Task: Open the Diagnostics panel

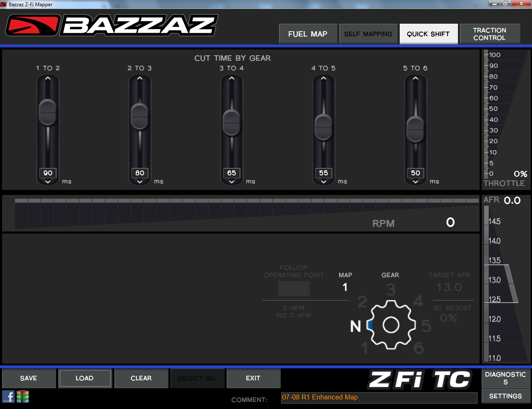Action: coord(505,378)
